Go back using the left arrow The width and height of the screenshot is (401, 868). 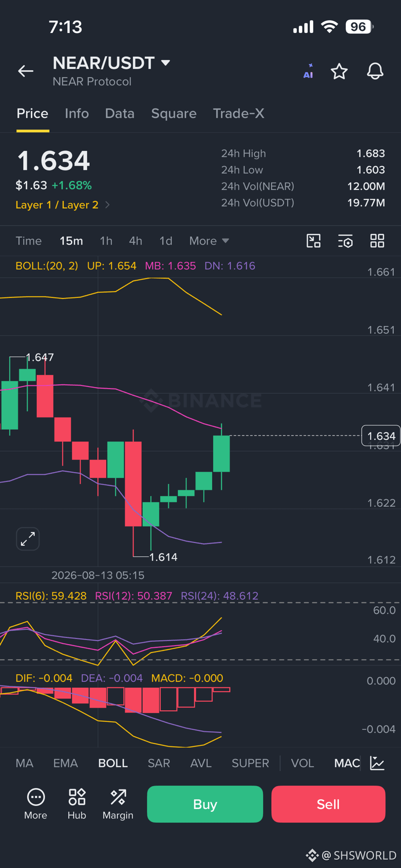pos(26,71)
